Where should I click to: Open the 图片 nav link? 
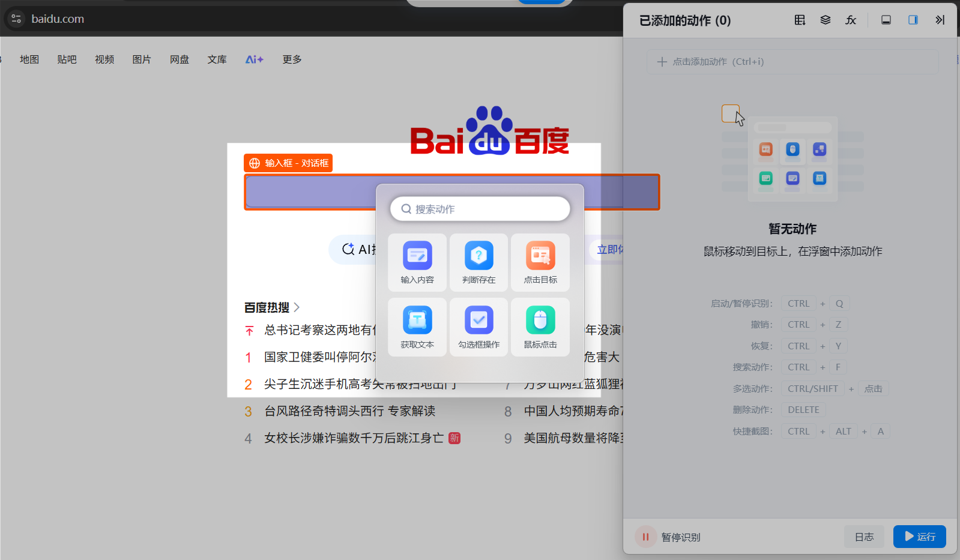point(142,59)
